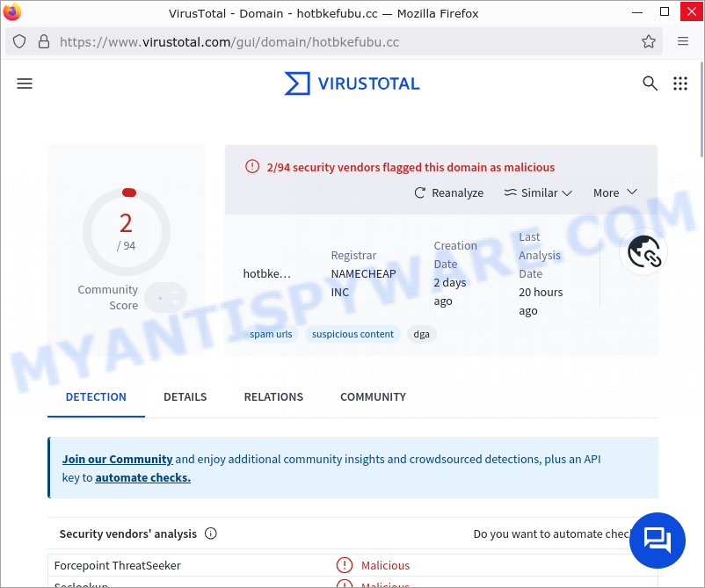Open the chat support bubble

coord(657,540)
